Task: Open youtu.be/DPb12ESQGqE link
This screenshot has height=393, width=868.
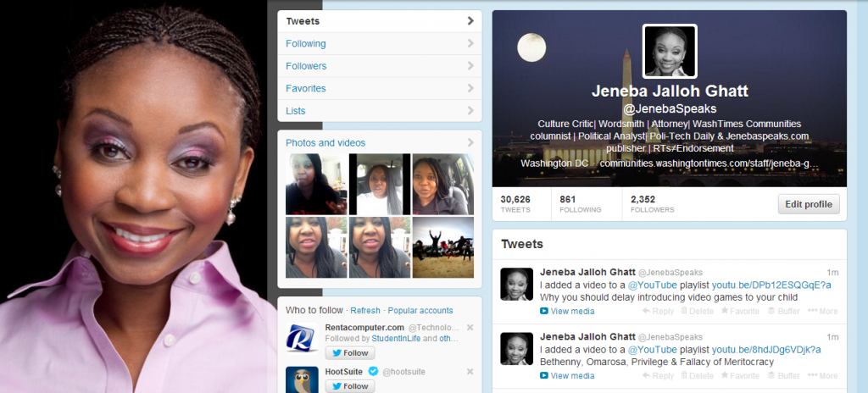Action: (x=771, y=285)
